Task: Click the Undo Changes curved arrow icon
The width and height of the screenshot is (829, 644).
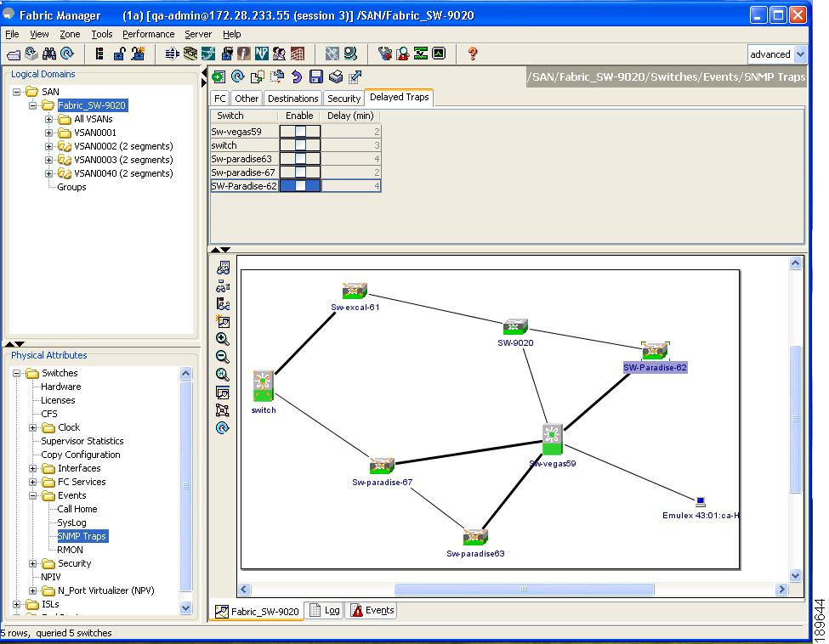Action: 296,77
